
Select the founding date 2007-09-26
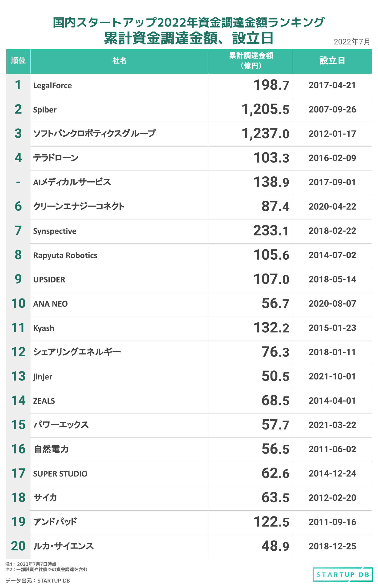pyautogui.click(x=332, y=110)
